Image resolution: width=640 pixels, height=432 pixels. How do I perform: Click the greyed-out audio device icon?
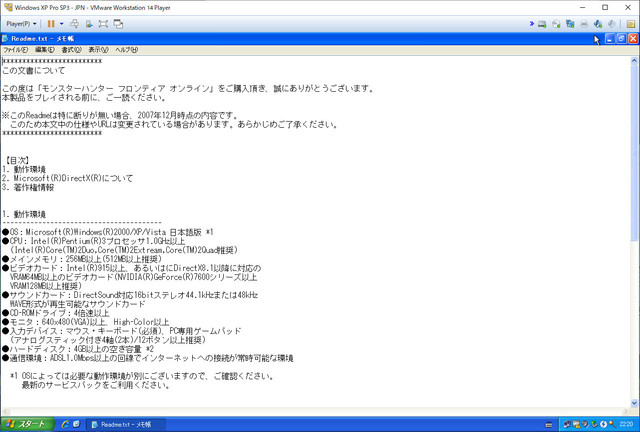tap(611, 24)
